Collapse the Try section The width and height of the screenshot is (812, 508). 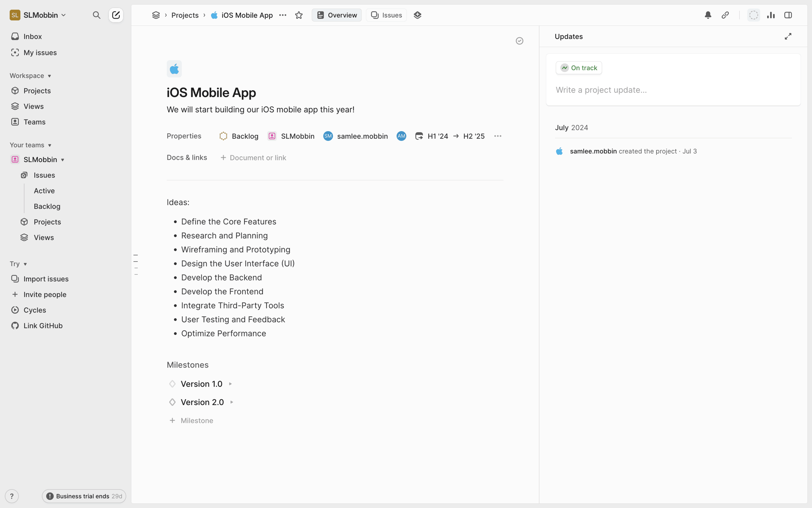click(19, 264)
